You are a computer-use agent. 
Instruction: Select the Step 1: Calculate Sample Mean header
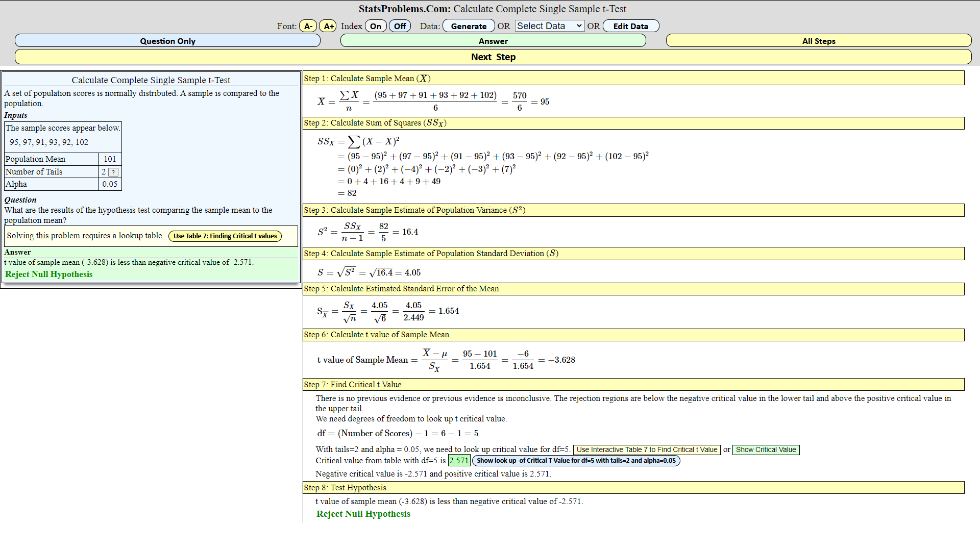(x=633, y=78)
